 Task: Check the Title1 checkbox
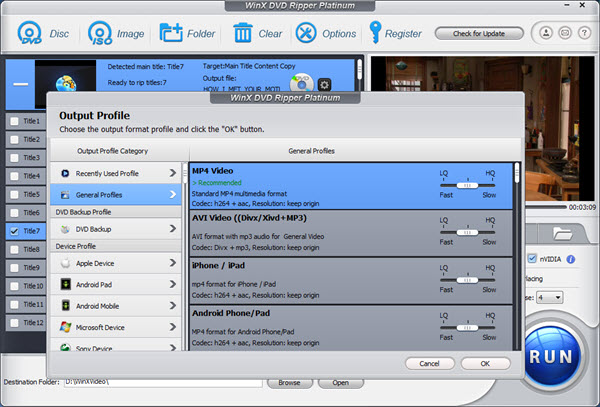tap(14, 121)
